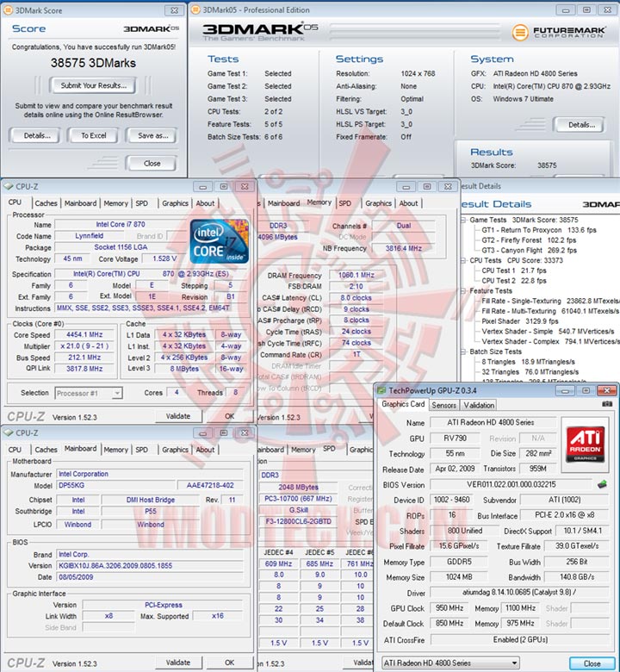Screen dimensions: 620x672
Task: Select Sensors tab in GPU-Z
Action: (x=443, y=405)
